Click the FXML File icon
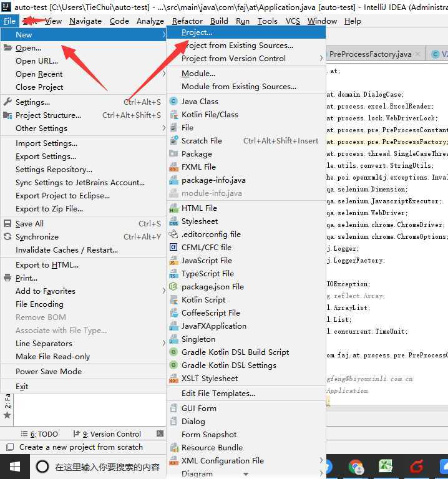 (173, 167)
